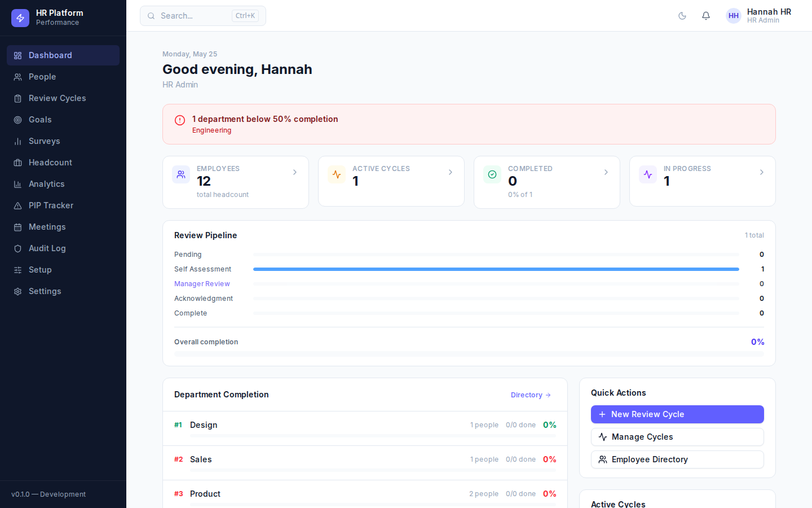Click the Completed check circle icon
The height and width of the screenshot is (508, 812).
click(x=492, y=174)
